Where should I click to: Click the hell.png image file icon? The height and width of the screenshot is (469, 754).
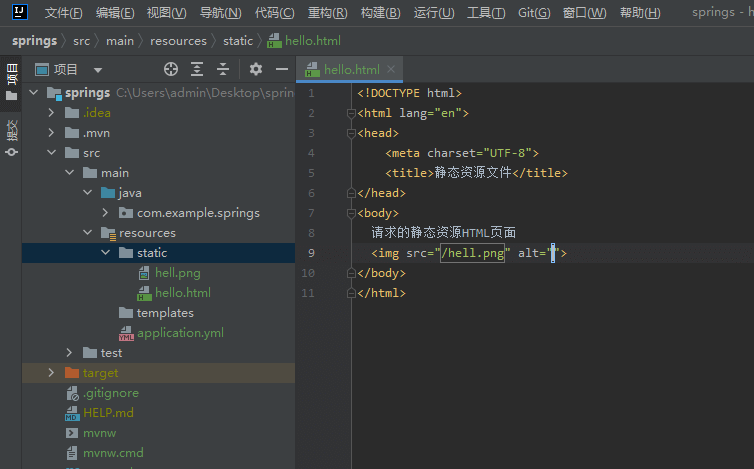point(144,273)
